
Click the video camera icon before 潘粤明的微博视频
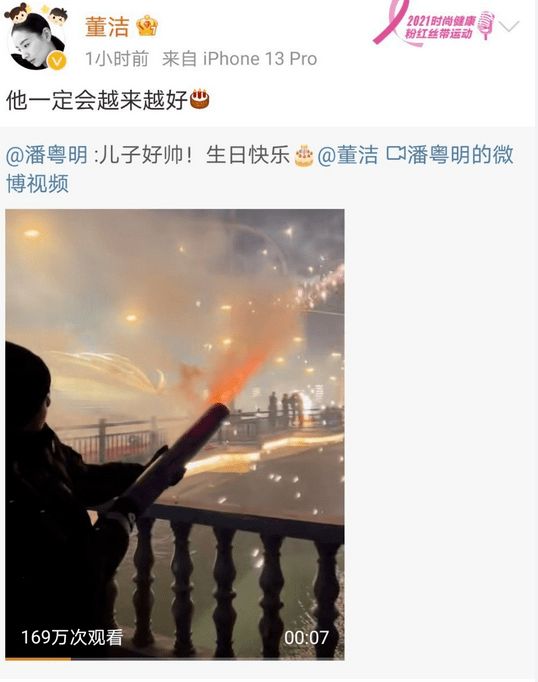pos(396,154)
